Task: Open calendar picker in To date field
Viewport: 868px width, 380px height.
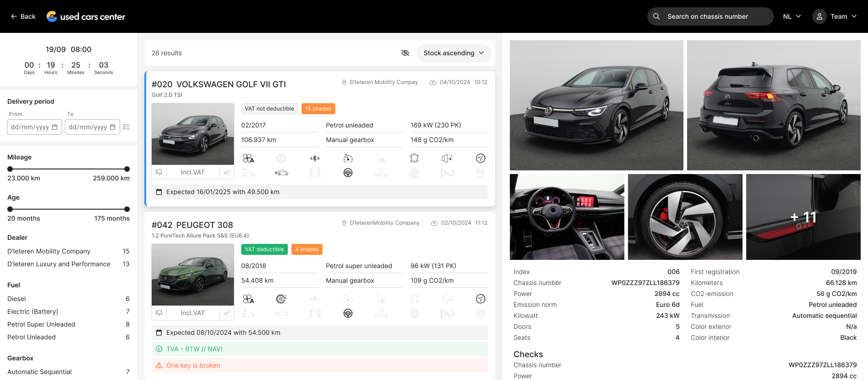Action: (113, 127)
